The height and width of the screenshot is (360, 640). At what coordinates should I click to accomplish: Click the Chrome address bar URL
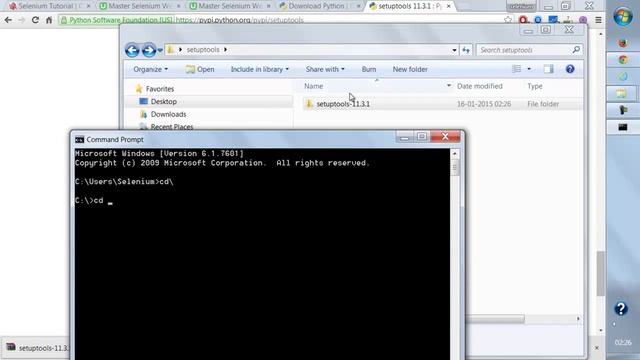click(239, 20)
